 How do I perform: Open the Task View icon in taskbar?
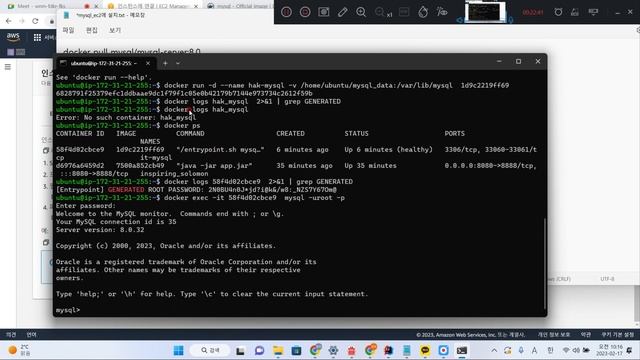(x=240, y=351)
